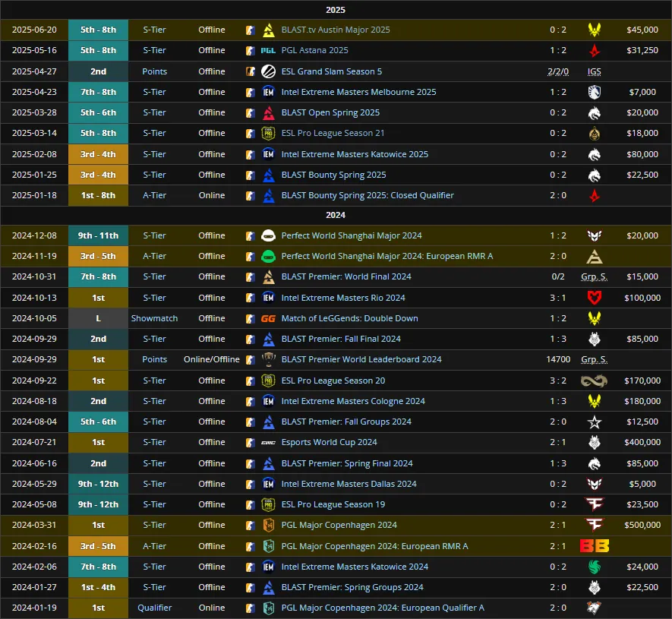Click MOUZ logo in IEM Rio 2024 row

(594, 298)
